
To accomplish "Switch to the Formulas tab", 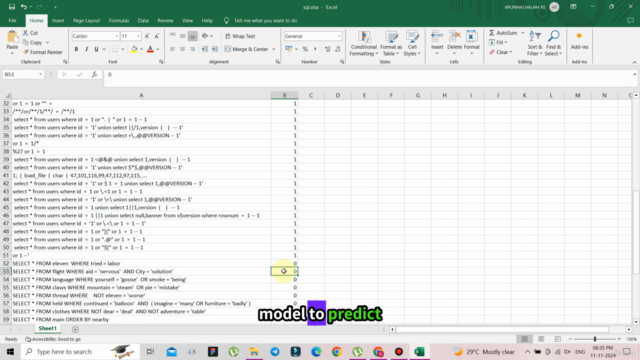I will [119, 20].
